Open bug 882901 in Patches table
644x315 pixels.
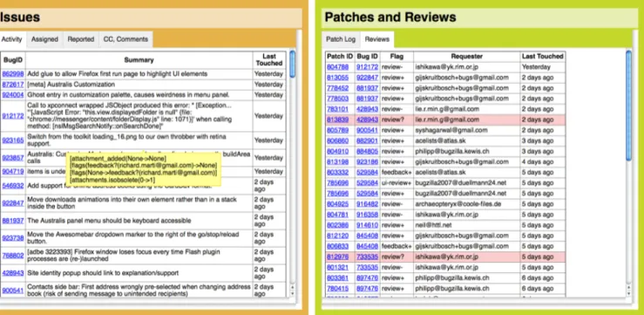click(367, 140)
